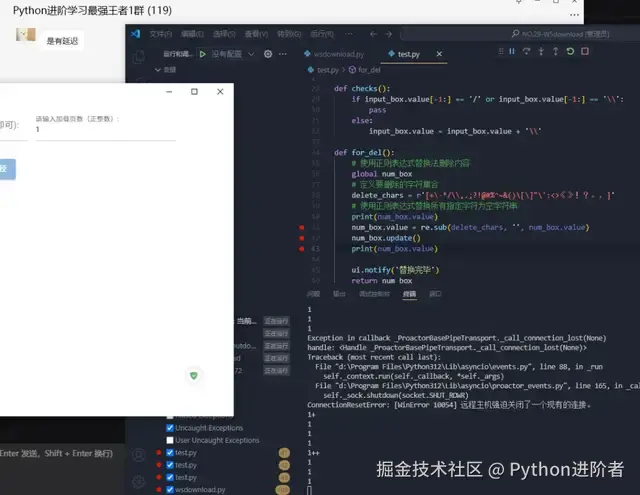Image resolution: width=640 pixels, height=495 pixels.
Task: Open the 文件(F) menu
Action: [160, 34]
